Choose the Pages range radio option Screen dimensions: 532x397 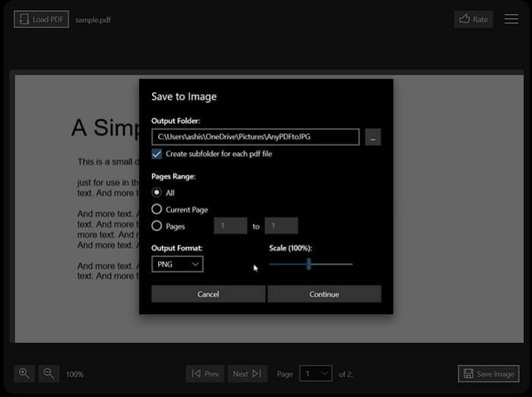[x=157, y=226]
